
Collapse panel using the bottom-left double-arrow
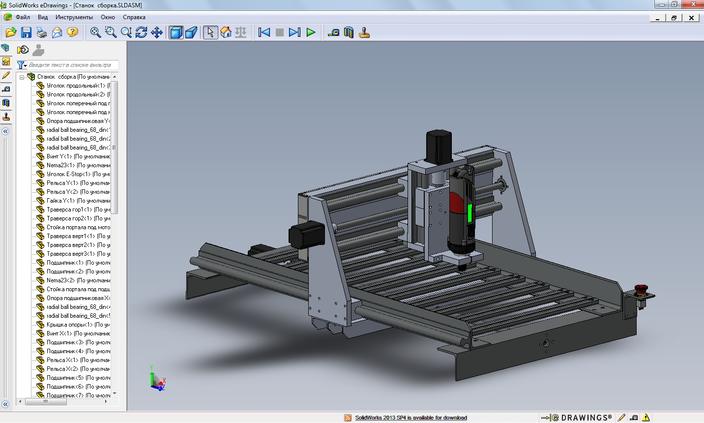click(5, 404)
